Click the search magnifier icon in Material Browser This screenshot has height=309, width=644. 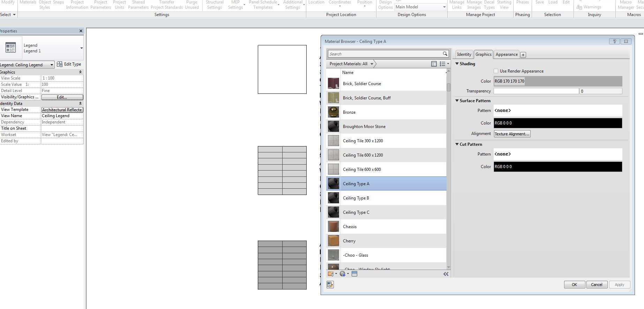pyautogui.click(x=445, y=54)
